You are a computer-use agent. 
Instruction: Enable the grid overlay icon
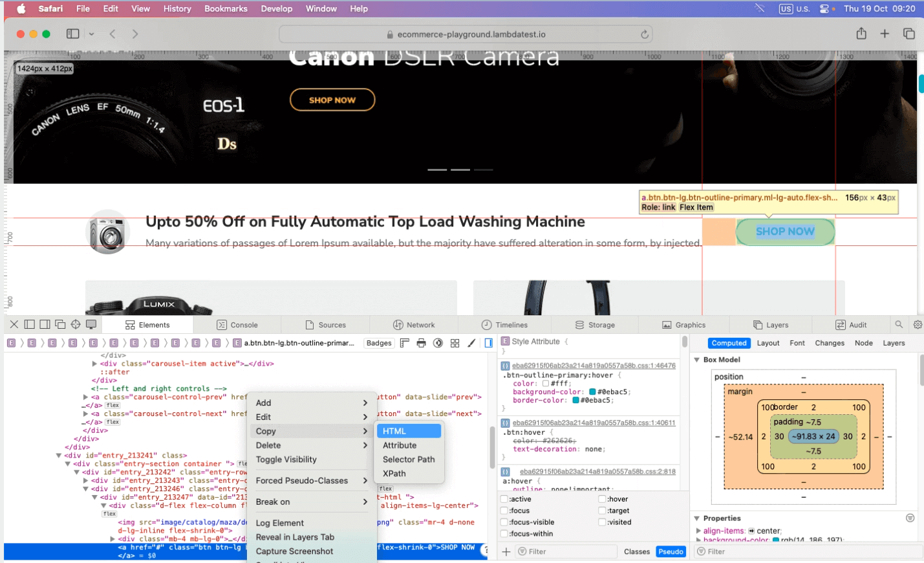(x=455, y=343)
